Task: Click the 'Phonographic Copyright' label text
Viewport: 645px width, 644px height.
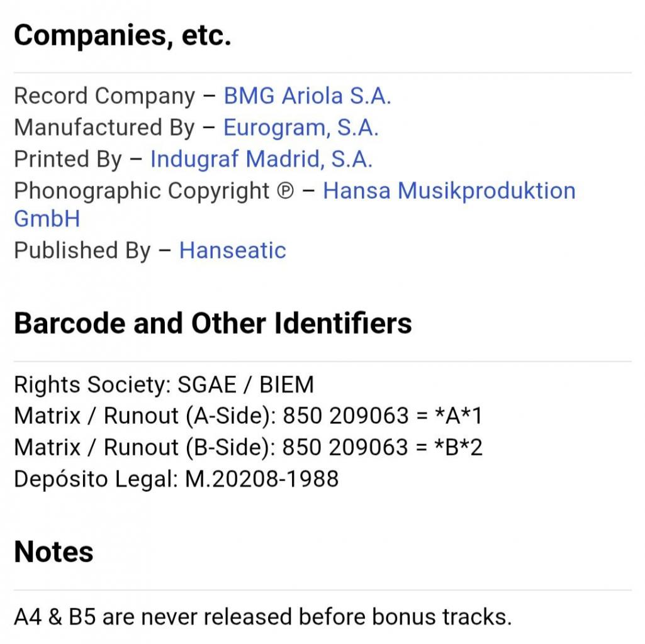Action: [x=142, y=191]
